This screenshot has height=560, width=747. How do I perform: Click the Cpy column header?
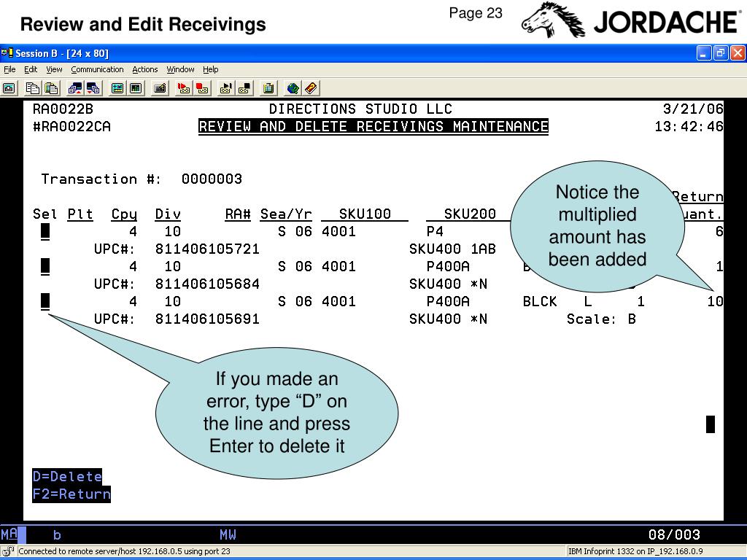point(124,214)
